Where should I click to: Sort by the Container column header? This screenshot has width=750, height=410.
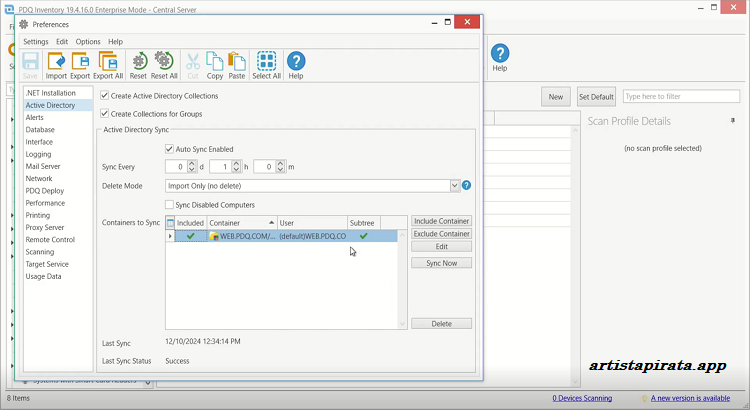(x=242, y=223)
